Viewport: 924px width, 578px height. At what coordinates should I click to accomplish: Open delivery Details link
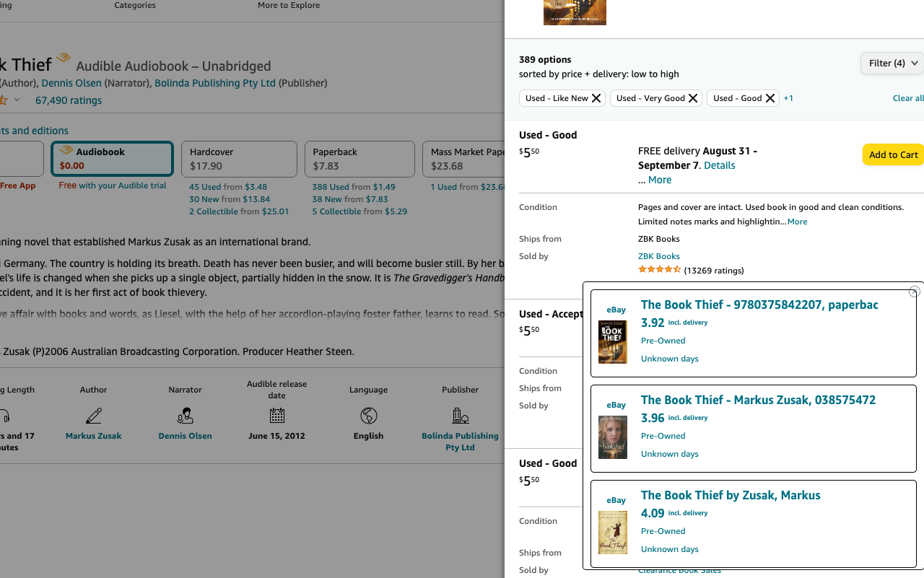pyautogui.click(x=720, y=165)
